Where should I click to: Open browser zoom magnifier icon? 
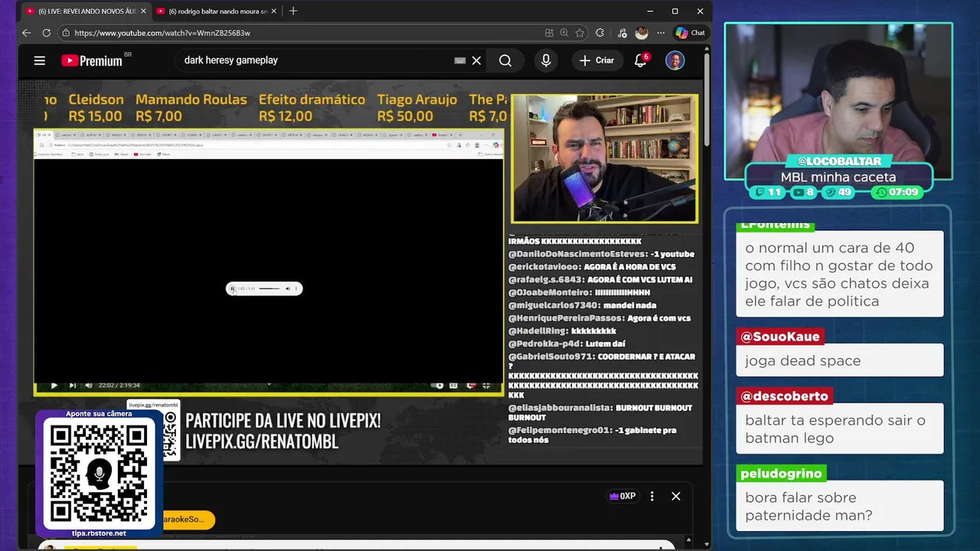[564, 33]
